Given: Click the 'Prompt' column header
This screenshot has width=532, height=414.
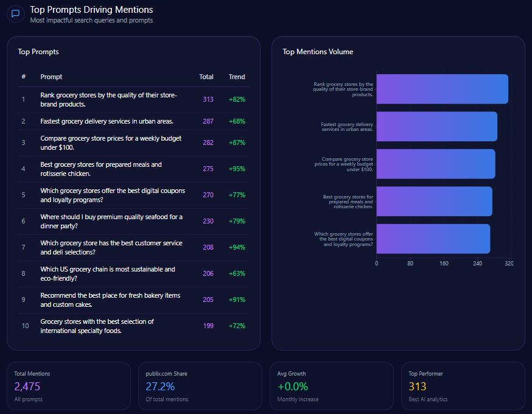Looking at the screenshot, I should [x=51, y=77].
